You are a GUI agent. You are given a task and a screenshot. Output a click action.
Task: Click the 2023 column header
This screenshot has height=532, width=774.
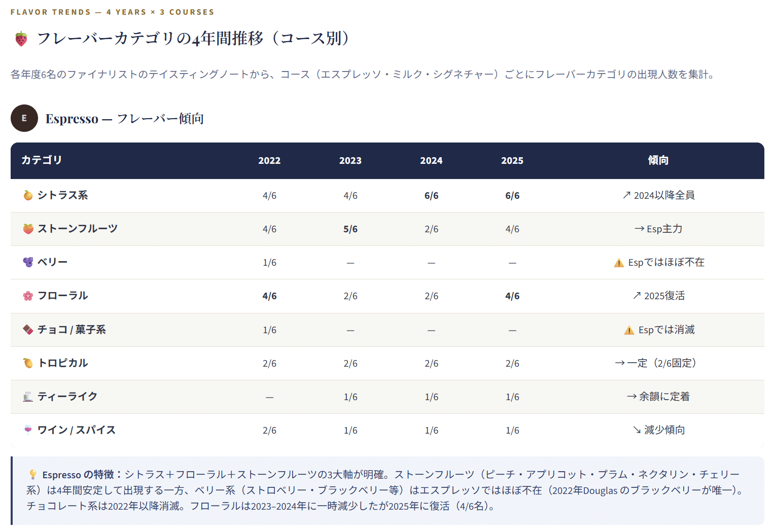[x=350, y=161]
